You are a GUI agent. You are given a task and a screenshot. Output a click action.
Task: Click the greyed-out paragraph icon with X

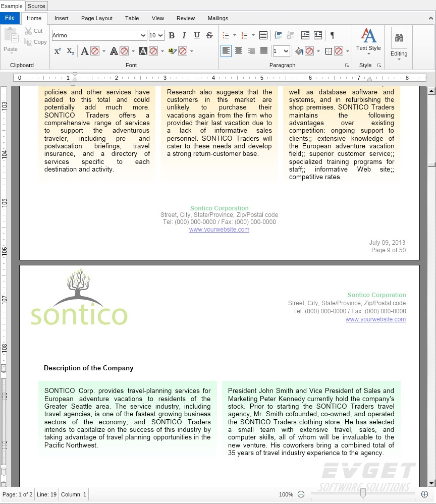click(x=290, y=35)
